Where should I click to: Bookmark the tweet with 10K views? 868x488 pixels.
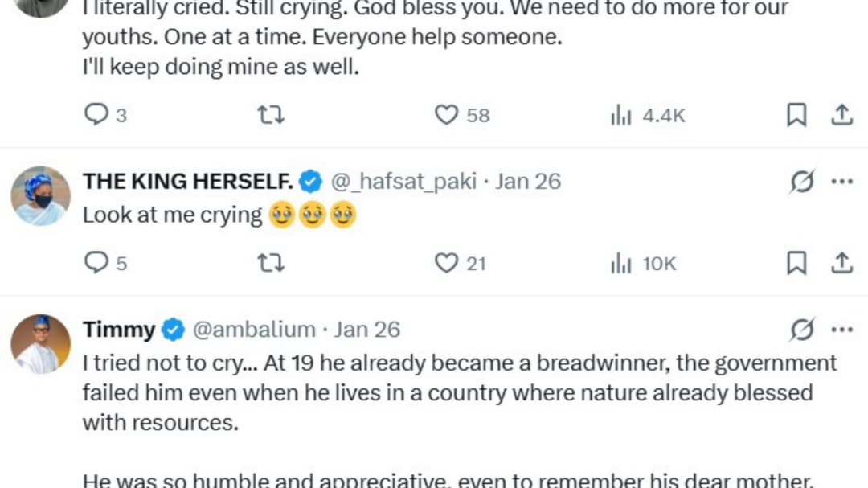[x=796, y=262]
